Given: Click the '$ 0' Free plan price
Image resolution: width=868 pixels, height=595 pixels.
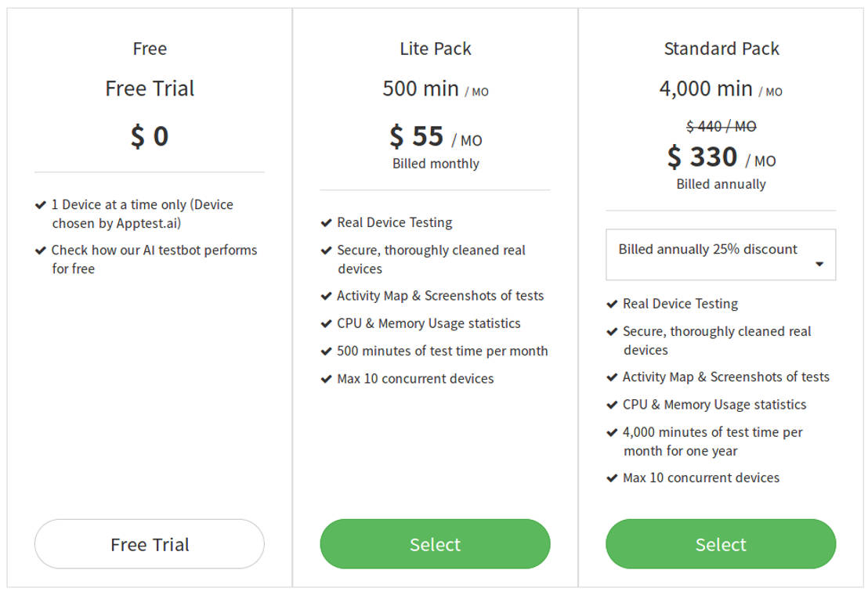Looking at the screenshot, I should (150, 136).
